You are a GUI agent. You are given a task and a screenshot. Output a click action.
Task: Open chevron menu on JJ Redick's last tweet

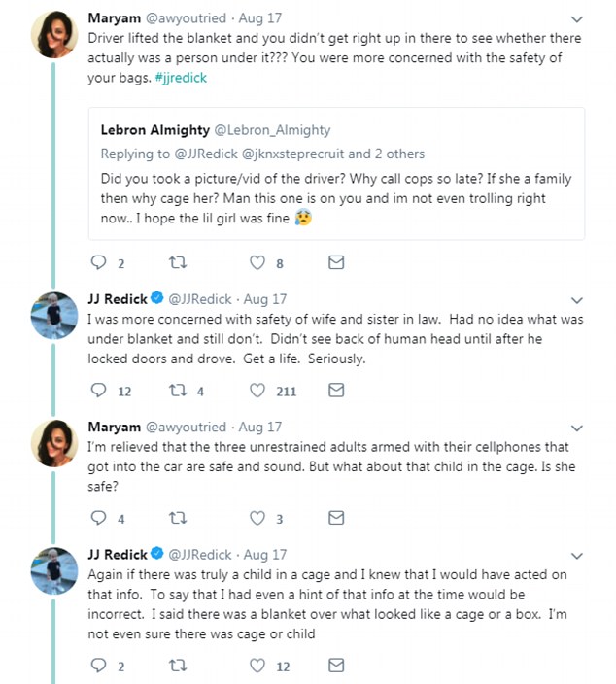point(577,555)
